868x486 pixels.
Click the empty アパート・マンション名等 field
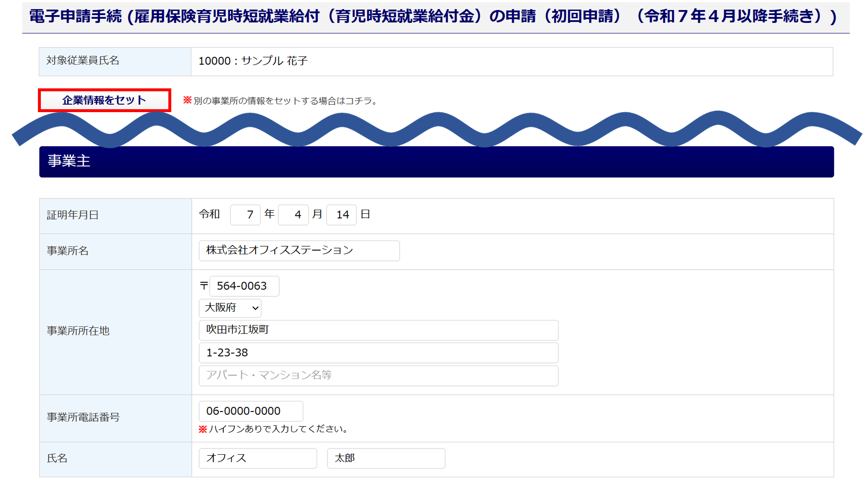(378, 376)
